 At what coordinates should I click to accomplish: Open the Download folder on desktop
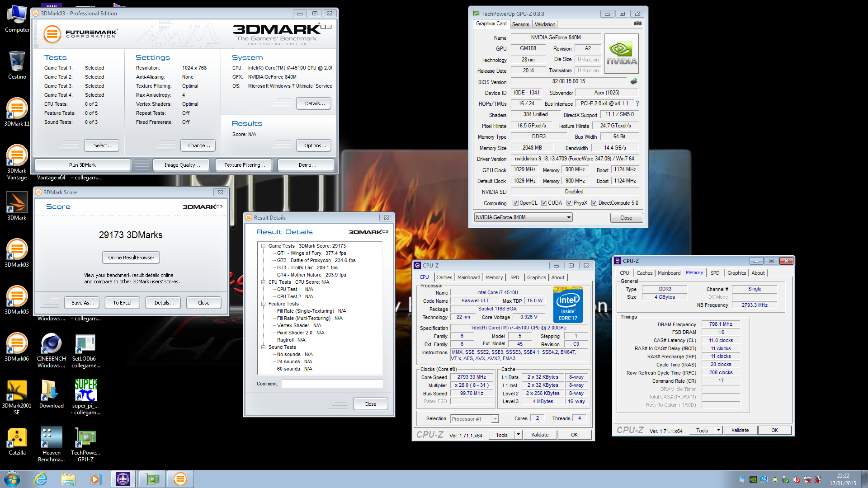click(x=51, y=394)
